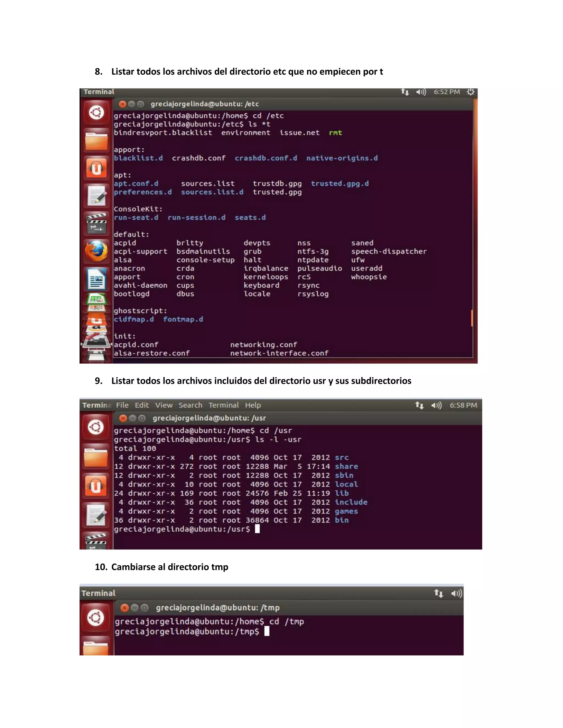Launch Ubuntu One in /usr screenshot launcher
This screenshot has width=563, height=728.
[x=96, y=486]
